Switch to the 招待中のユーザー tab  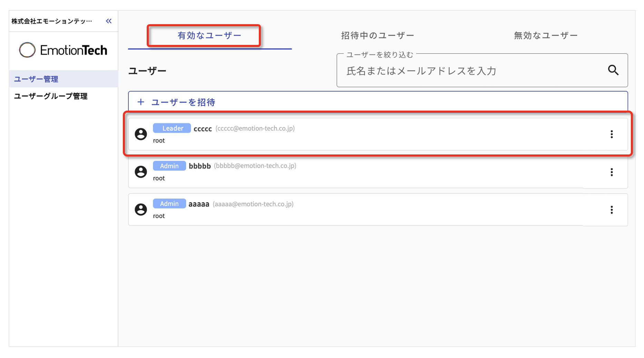[x=378, y=36]
